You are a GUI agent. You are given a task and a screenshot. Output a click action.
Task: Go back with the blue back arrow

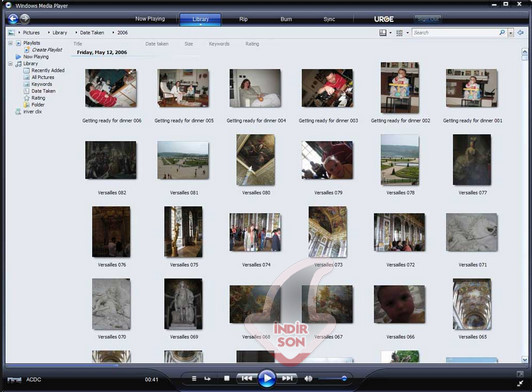click(x=13, y=18)
